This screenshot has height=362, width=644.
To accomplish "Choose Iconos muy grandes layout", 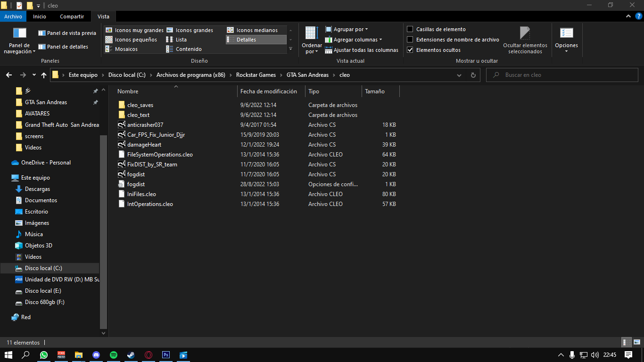I will click(x=134, y=30).
